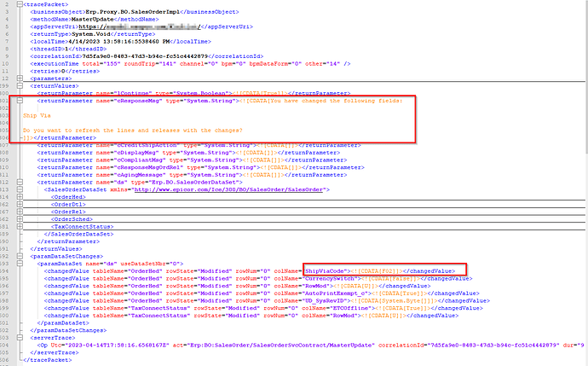
Task: Collapse the paramDataSetChanges node fold marker
Action: [x=20, y=257]
